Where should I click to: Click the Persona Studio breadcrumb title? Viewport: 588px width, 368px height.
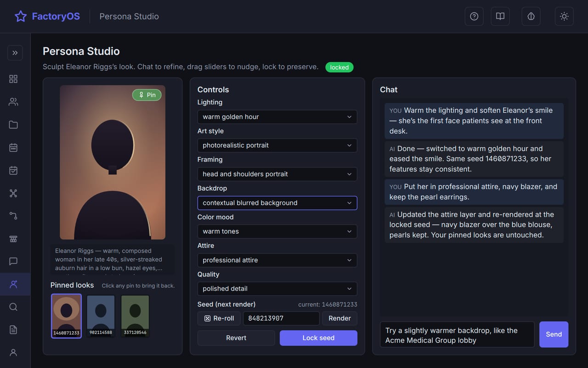click(129, 17)
